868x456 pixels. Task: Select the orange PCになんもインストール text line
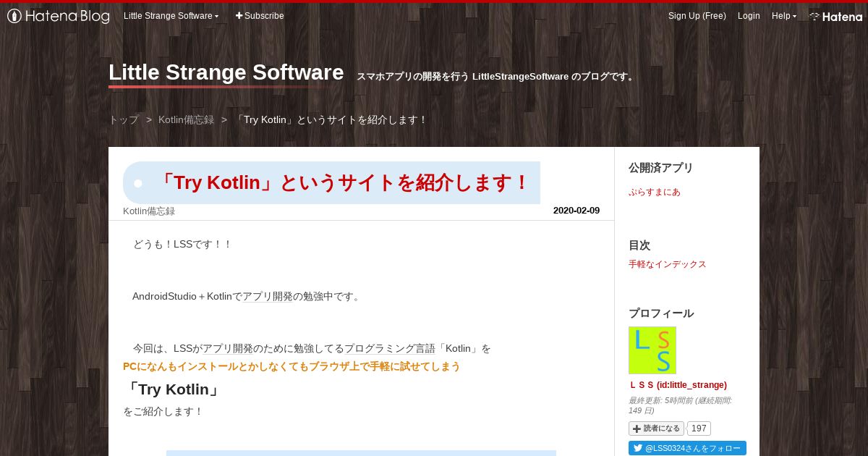(x=292, y=366)
